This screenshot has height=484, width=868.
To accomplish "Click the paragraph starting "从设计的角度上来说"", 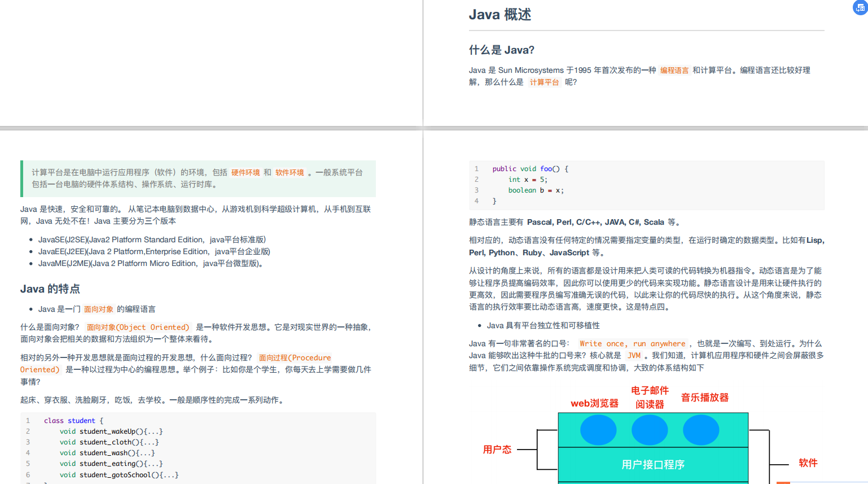I will 646,289.
